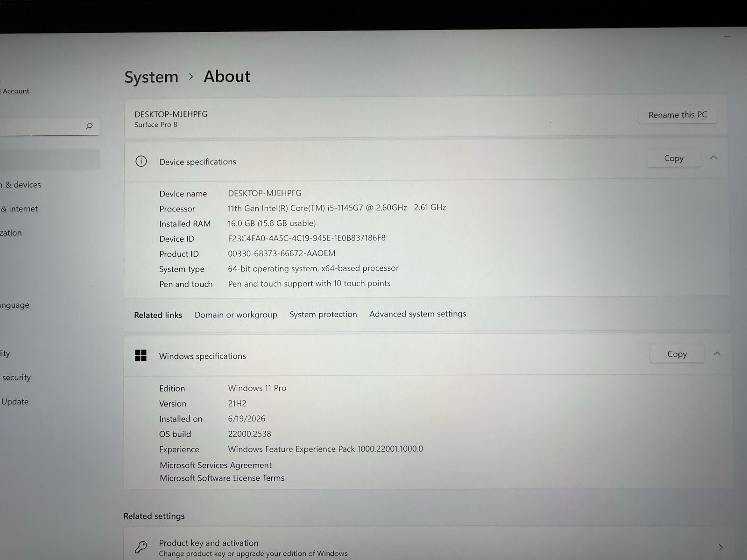Select the sidebar item ending in 'lity'
Image resolution: width=747 pixels, height=560 pixels.
click(x=5, y=353)
